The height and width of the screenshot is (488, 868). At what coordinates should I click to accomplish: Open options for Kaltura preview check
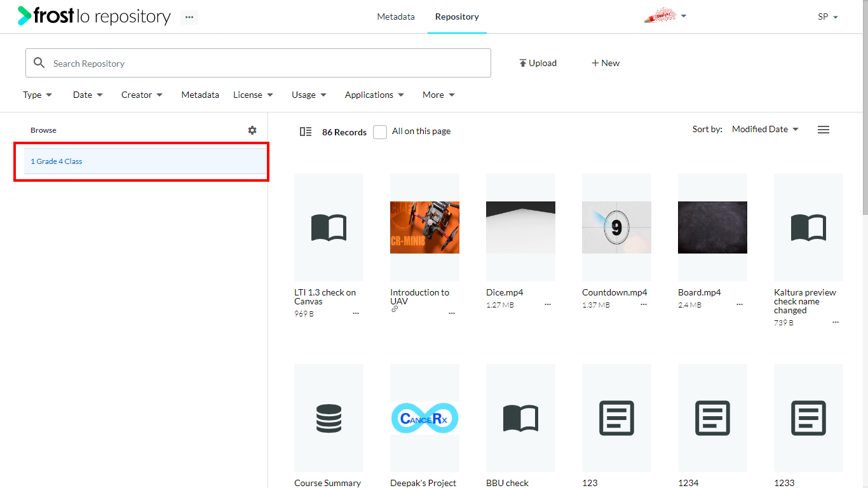click(836, 323)
